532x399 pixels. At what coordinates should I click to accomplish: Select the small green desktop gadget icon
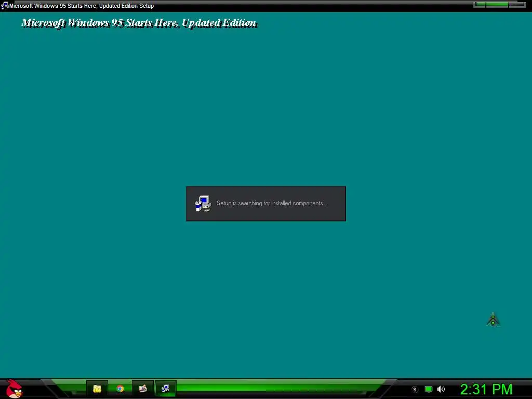pos(493,320)
